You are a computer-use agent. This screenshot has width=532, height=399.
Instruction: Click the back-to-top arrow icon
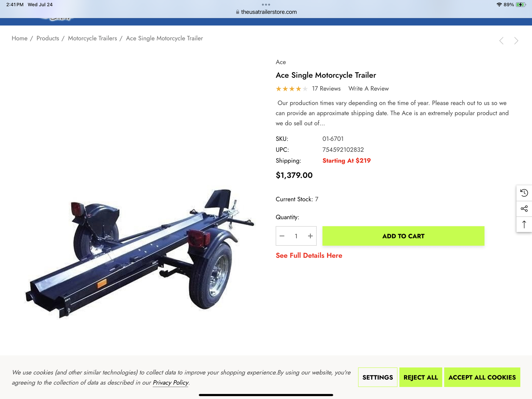tap(524, 224)
